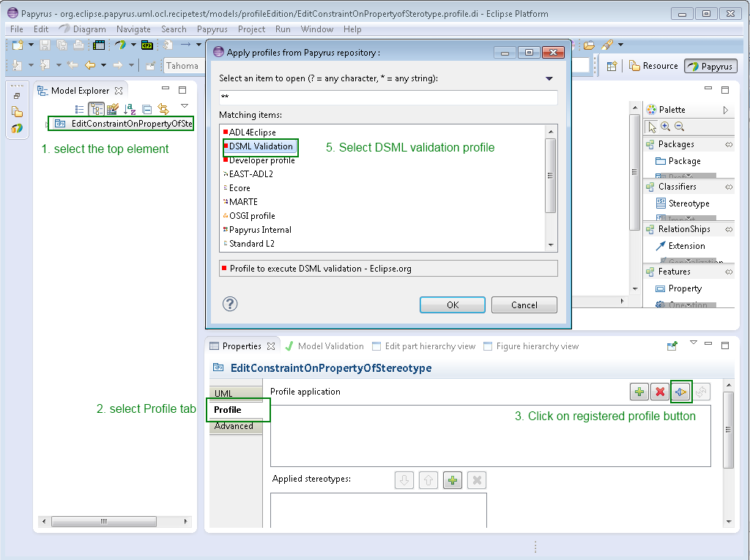The height and width of the screenshot is (560, 750).
Task: Select the MARTE profile item
Action: pyautogui.click(x=240, y=202)
